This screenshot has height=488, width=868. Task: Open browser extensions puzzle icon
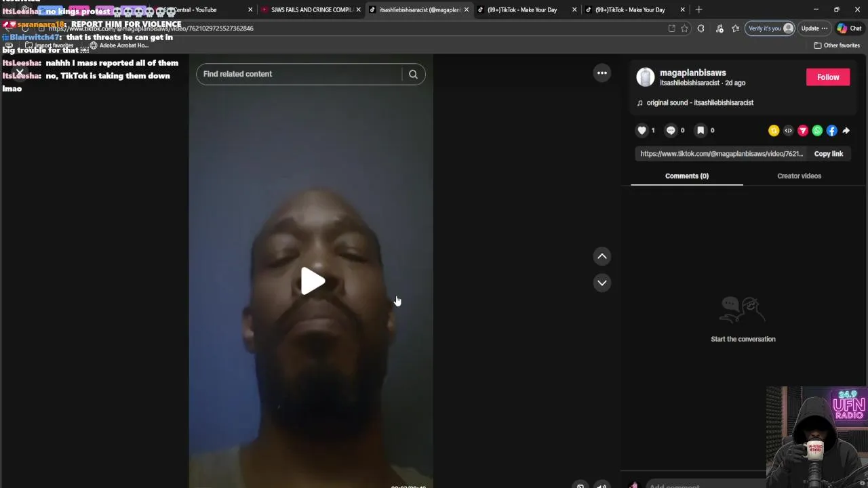(x=701, y=28)
